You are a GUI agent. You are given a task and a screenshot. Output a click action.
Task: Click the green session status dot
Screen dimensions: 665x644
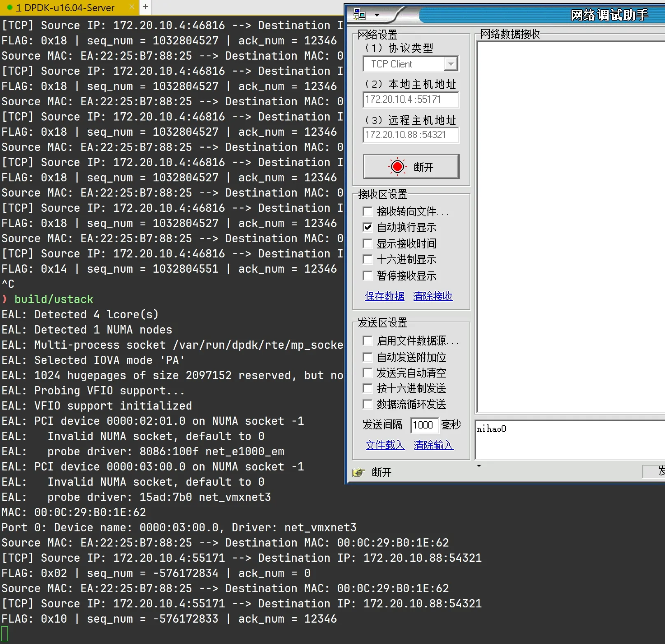point(10,7)
